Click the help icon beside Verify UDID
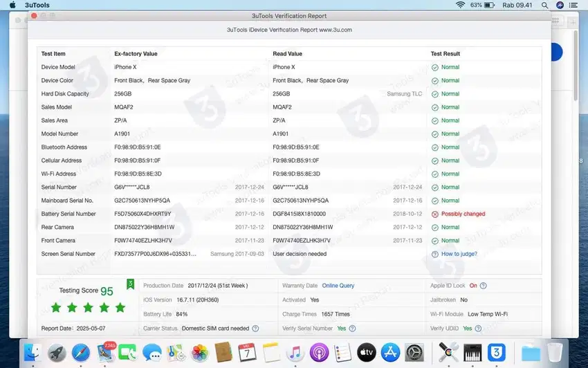Image resolution: width=588 pixels, height=368 pixels. (478, 329)
